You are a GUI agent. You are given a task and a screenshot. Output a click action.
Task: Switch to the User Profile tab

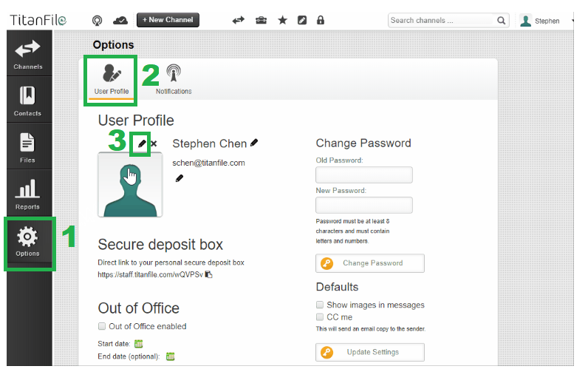tap(112, 80)
